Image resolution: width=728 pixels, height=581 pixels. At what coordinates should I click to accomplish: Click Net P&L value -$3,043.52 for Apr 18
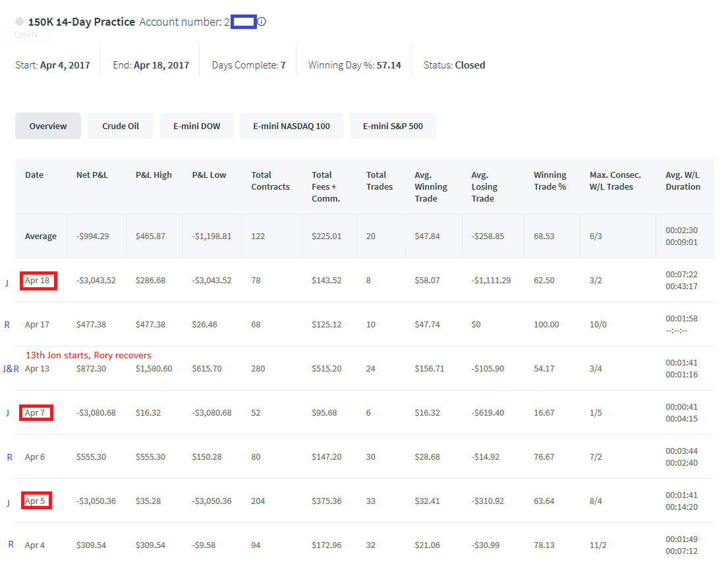(96, 281)
